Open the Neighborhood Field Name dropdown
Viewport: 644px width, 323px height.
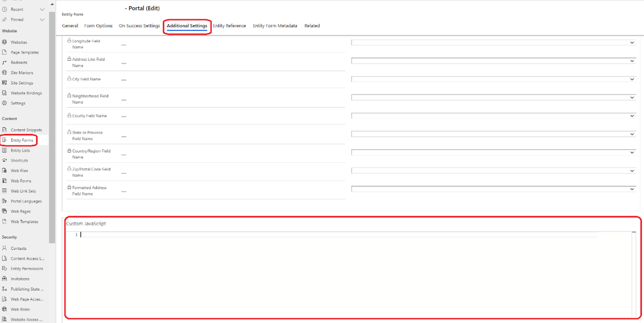(x=493, y=97)
